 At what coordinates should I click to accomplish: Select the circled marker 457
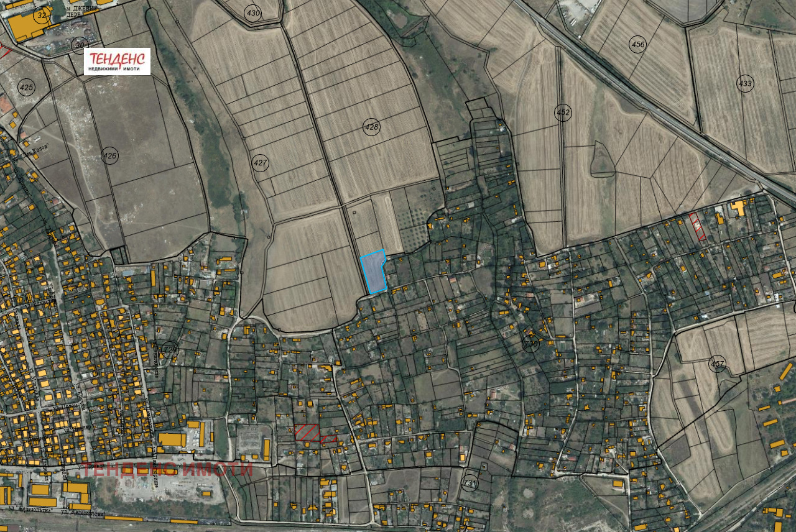pos(718,364)
